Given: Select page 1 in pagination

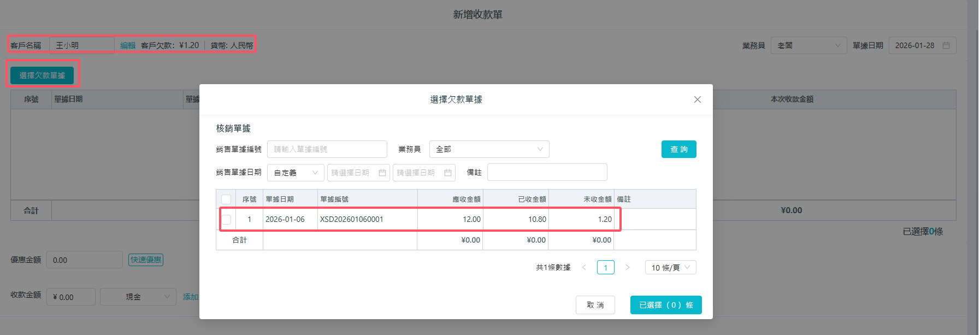Looking at the screenshot, I should (605, 267).
